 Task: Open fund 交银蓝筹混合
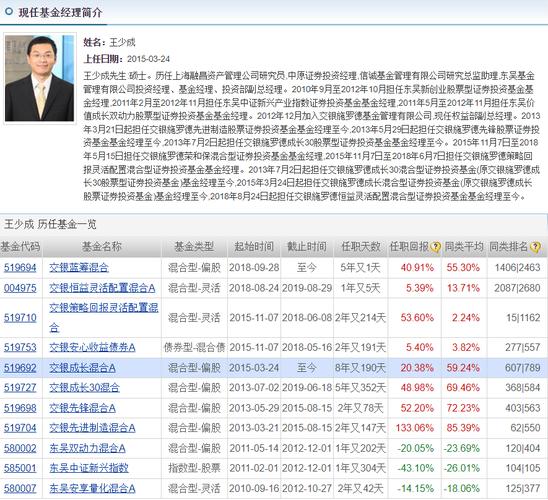79,268
